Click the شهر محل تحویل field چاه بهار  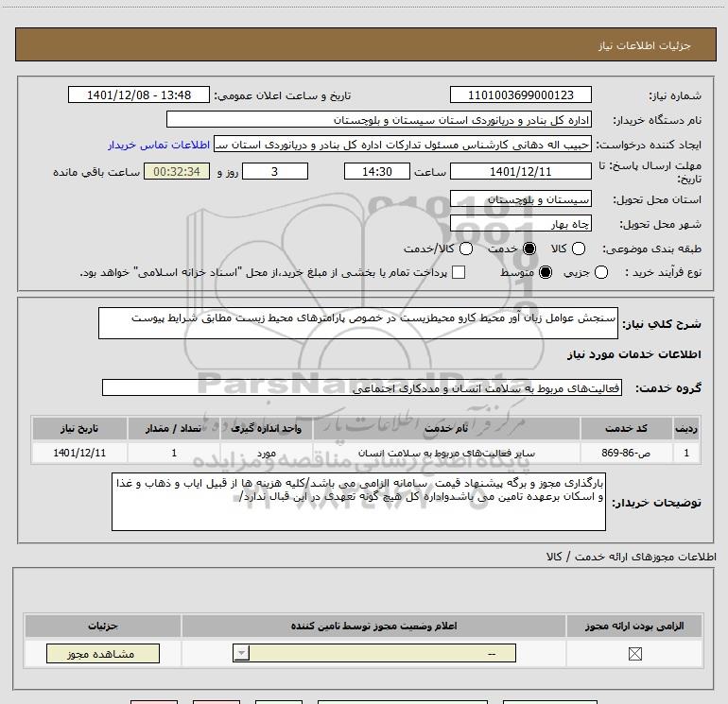[520, 224]
